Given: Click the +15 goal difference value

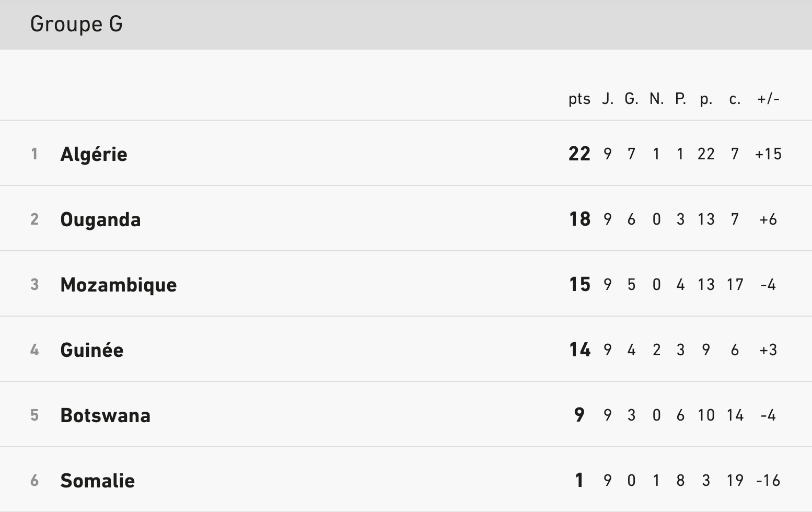Looking at the screenshot, I should click(x=768, y=154).
